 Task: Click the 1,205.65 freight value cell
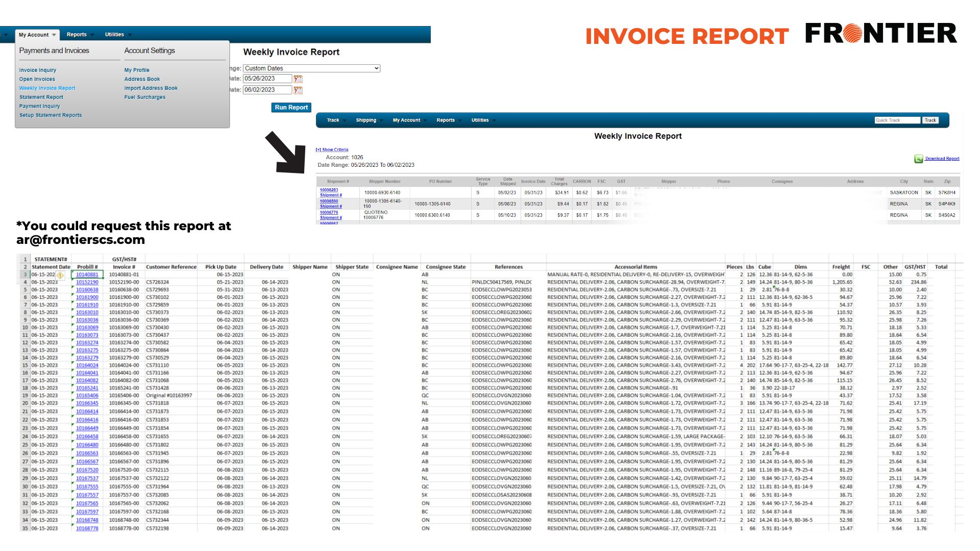click(842, 282)
